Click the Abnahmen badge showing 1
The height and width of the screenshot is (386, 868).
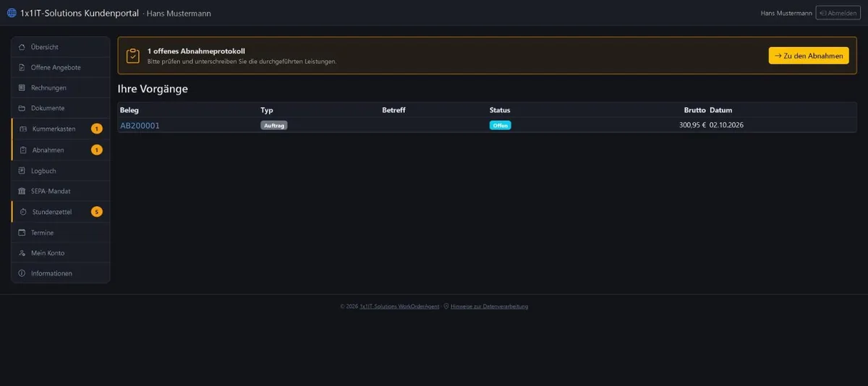coord(97,150)
